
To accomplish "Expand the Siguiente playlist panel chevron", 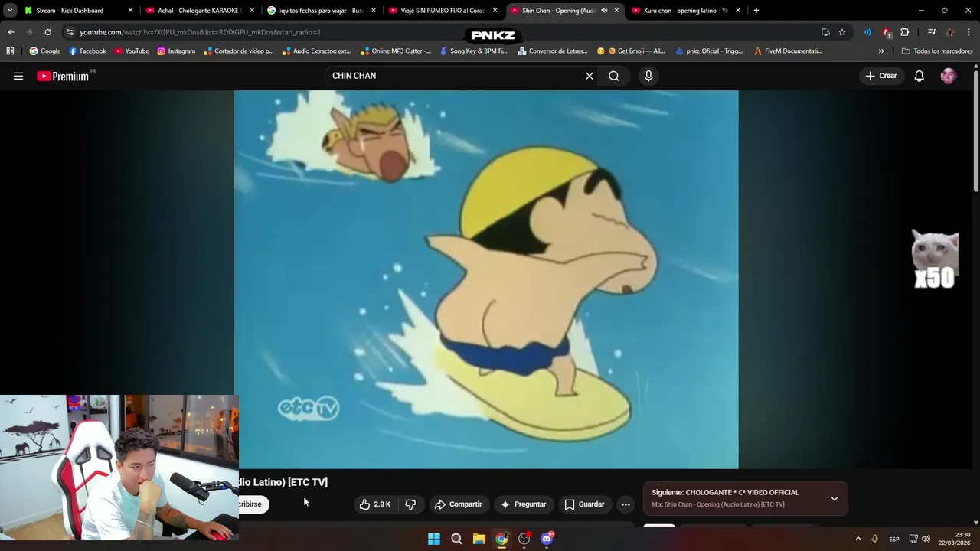I will [835, 498].
